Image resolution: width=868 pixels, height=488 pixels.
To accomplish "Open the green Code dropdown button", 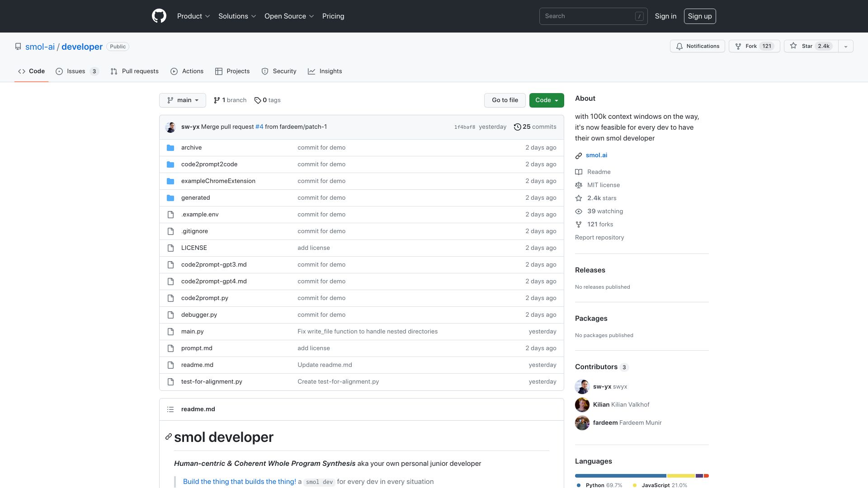I will click(547, 100).
